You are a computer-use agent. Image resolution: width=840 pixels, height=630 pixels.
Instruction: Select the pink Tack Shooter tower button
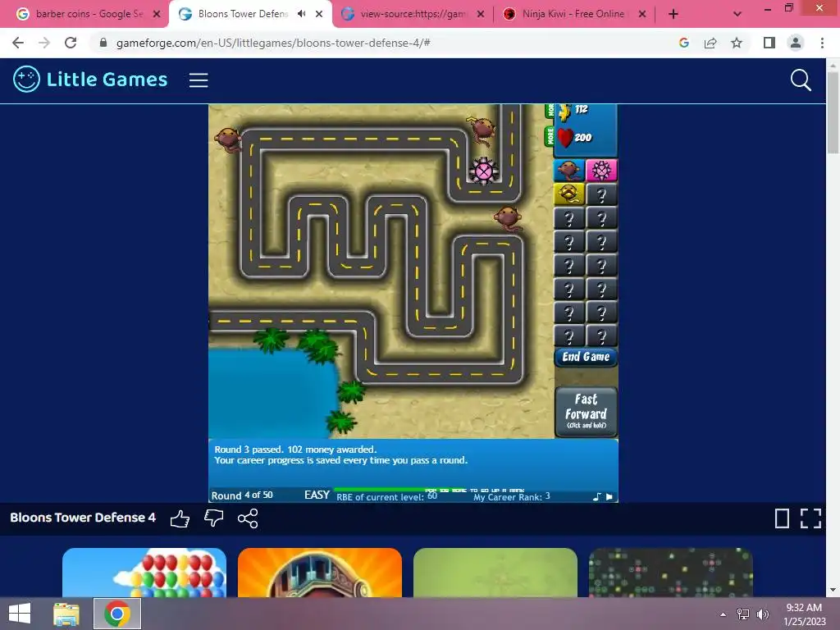[601, 171]
